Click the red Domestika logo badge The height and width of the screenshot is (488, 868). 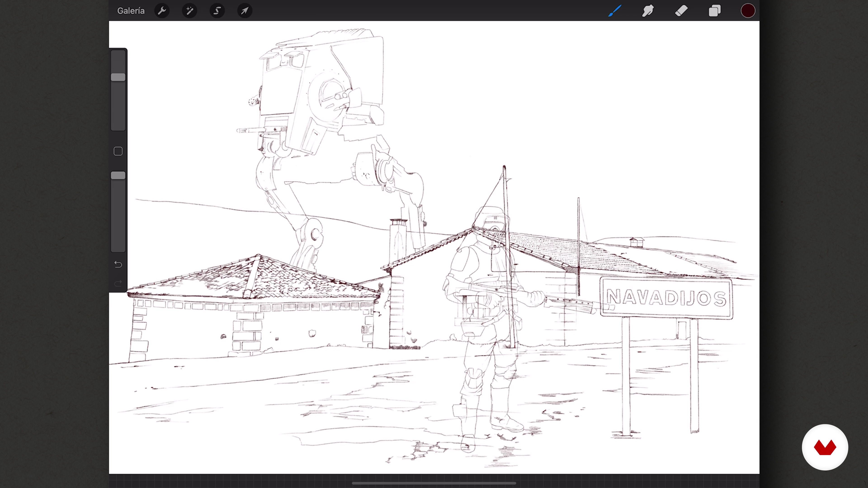coord(825,447)
